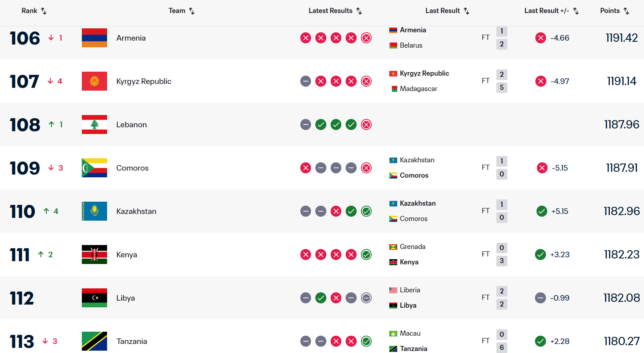Click Madagascar in Kyrgyz Republic's last result
Screen dimensions: 644x353
[418, 89]
